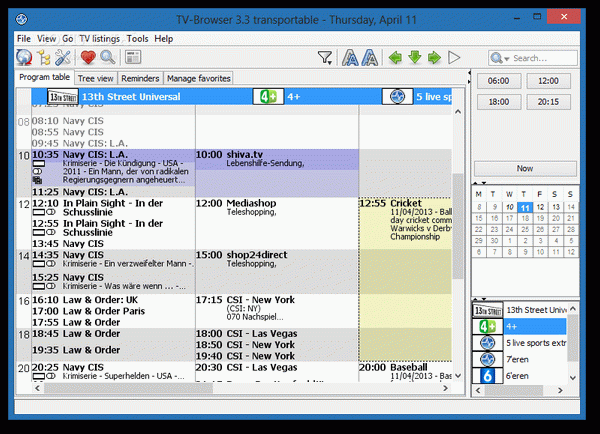The height and width of the screenshot is (434, 600).
Task: Click the TV-Browser app icon in title bar
Action: tap(21, 19)
